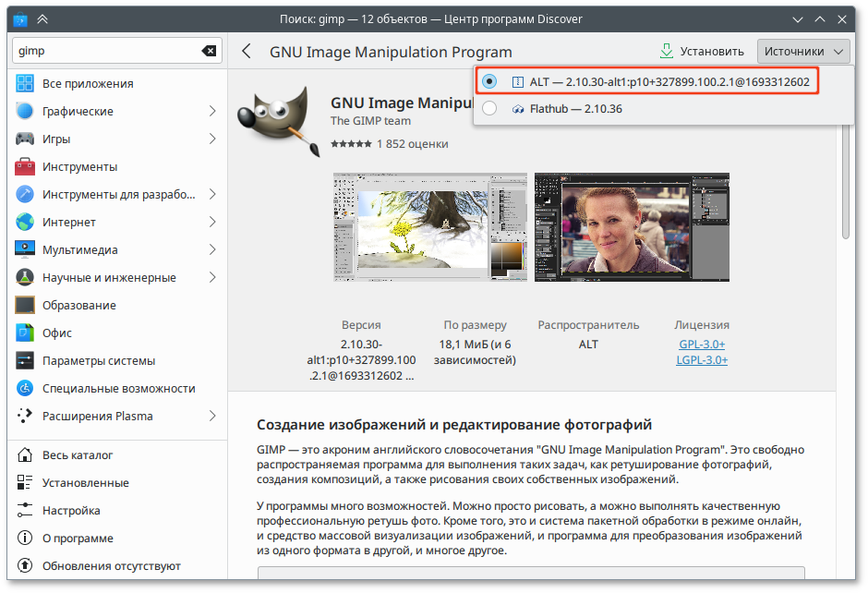Click the Tools category toolbox icon
868x593 pixels.
pyautogui.click(x=25, y=167)
